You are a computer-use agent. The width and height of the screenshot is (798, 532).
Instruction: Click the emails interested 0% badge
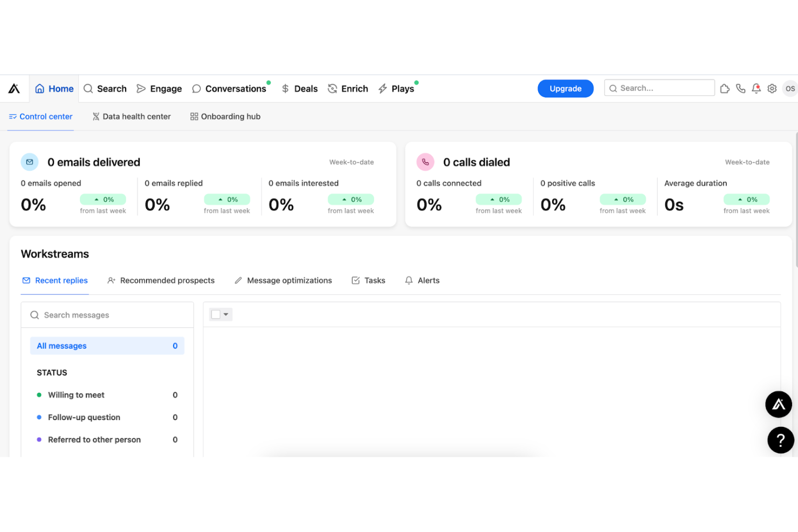pyautogui.click(x=351, y=199)
